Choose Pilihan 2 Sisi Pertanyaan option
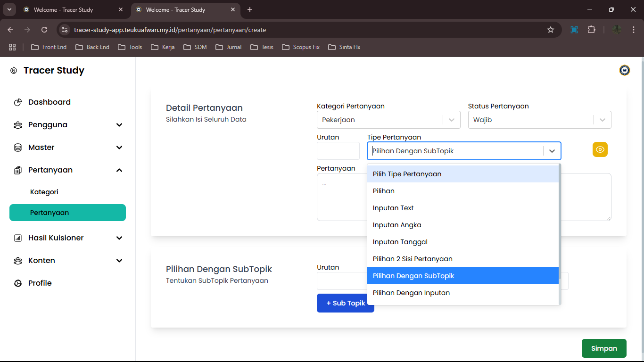 coord(412,259)
